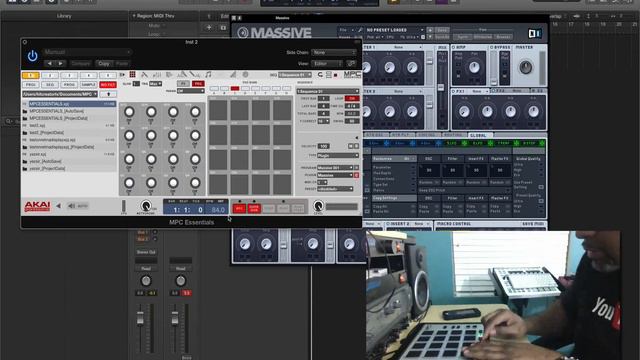Click the plus button in Logic track header
Viewport: 640px width, 360px height.
click(209, 27)
